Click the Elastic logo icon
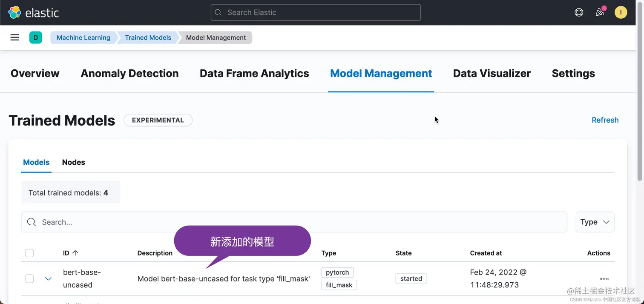 (14, 12)
